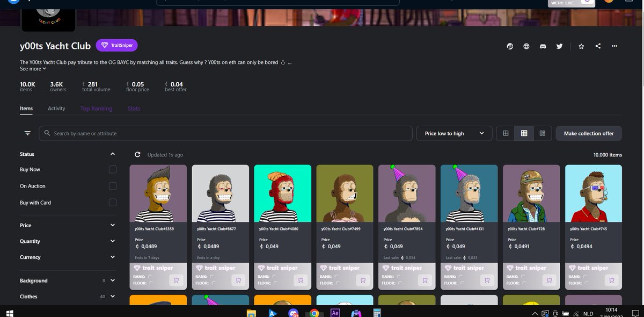Switch to compact grid view
This screenshot has height=317, width=644.
click(x=524, y=133)
